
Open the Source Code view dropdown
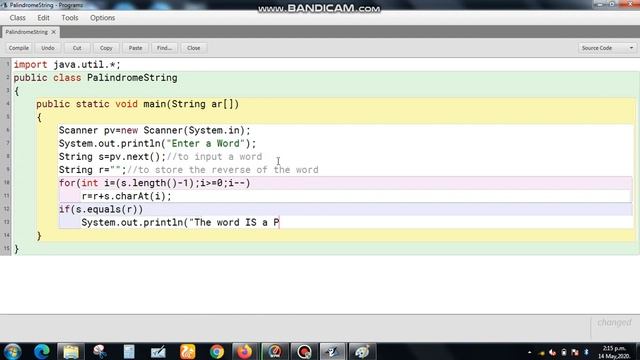click(x=607, y=48)
